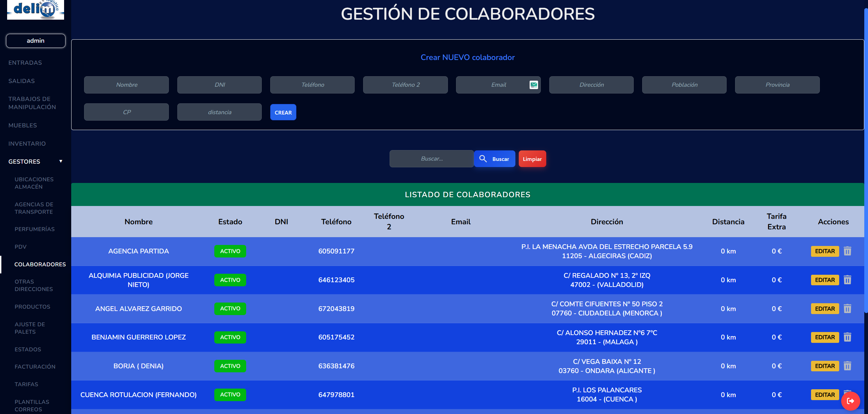Screen dimensions: 868x414
Task: Click the envelope icon in the Email field
Action: (533, 84)
